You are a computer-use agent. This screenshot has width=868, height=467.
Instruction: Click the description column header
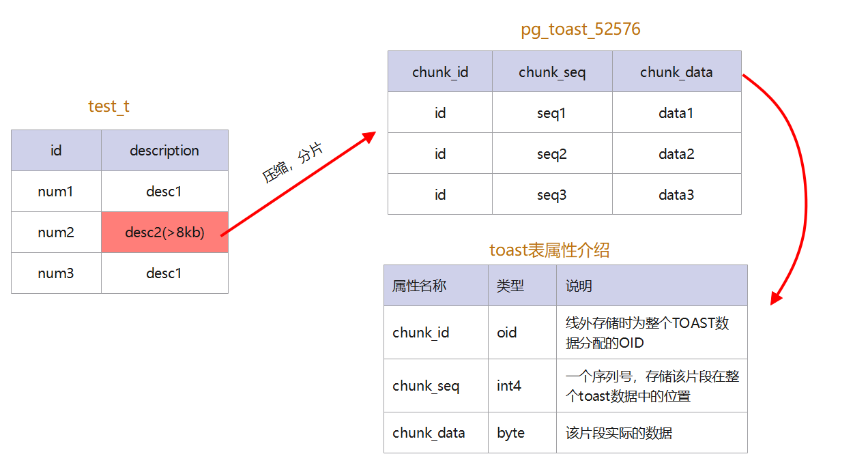tap(164, 151)
